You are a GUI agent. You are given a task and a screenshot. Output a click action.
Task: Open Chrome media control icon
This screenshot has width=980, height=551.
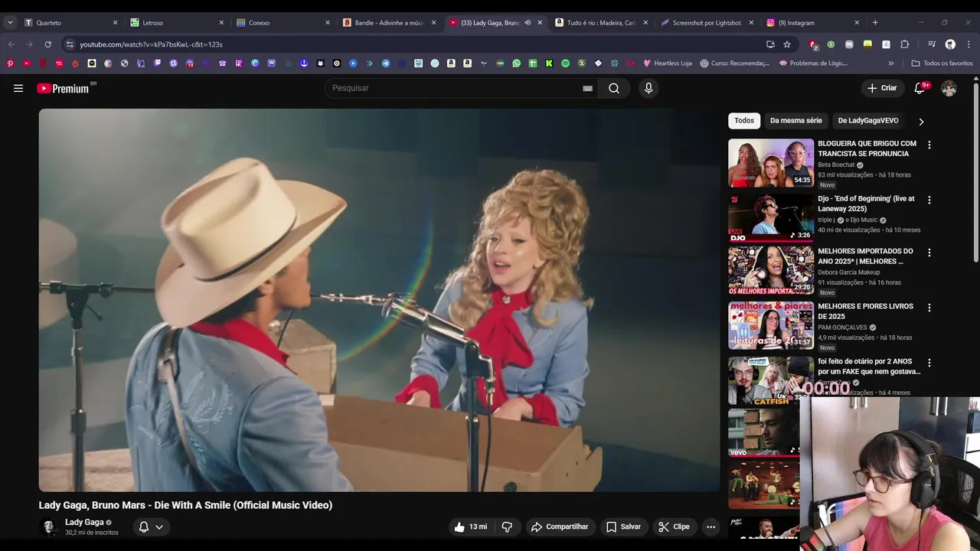932,44
